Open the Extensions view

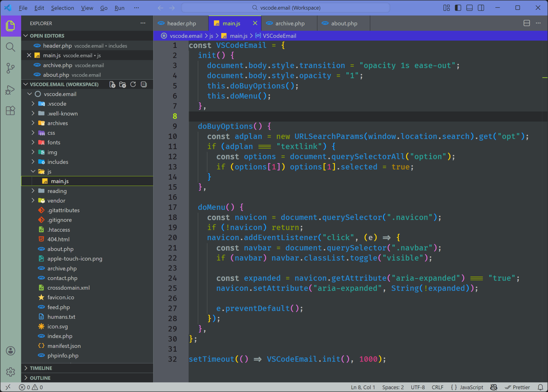(10, 111)
